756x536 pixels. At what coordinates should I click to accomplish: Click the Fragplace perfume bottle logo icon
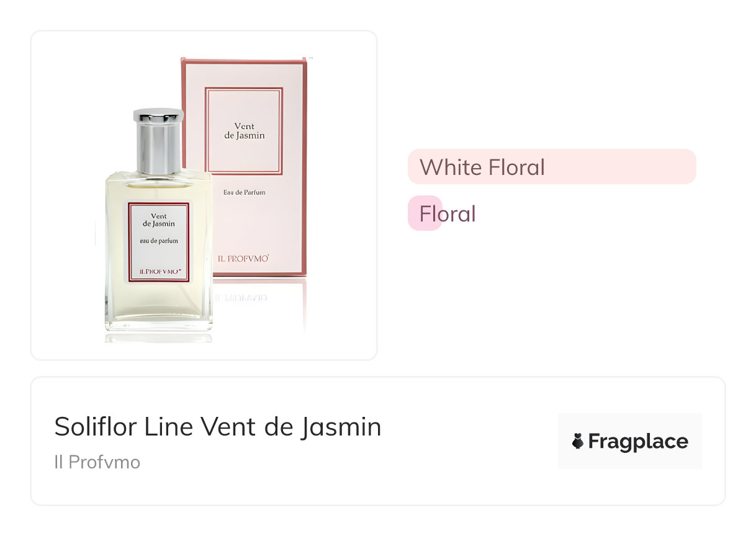point(578,442)
